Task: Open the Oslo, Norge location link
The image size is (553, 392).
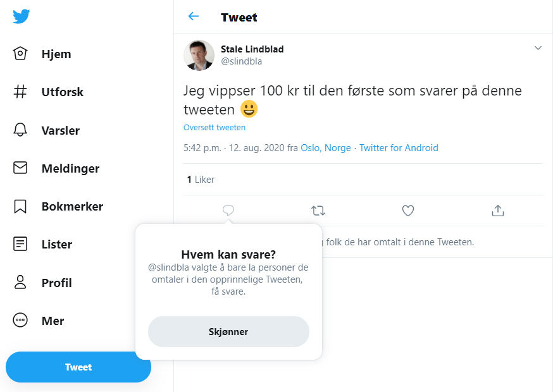Action: click(325, 148)
